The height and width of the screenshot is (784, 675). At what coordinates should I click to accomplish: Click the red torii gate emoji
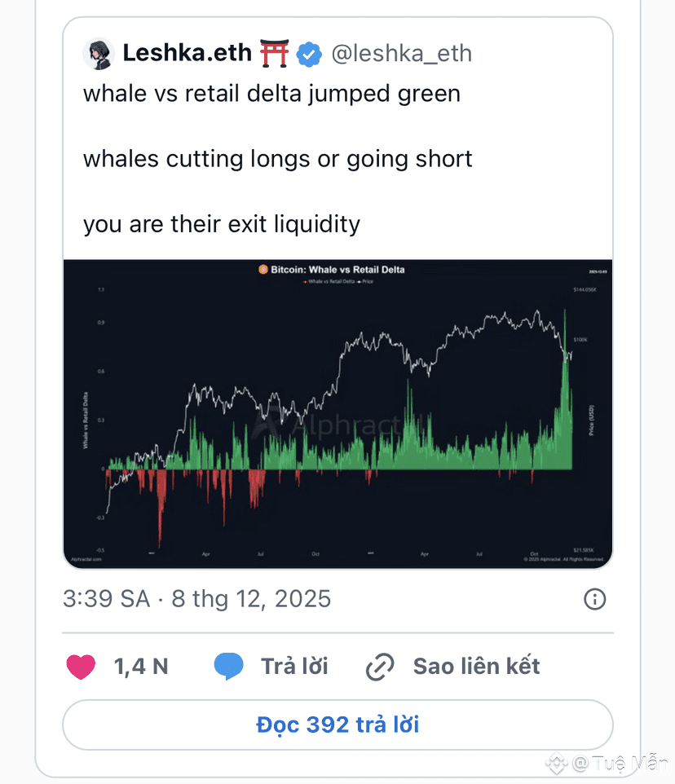coord(276,54)
